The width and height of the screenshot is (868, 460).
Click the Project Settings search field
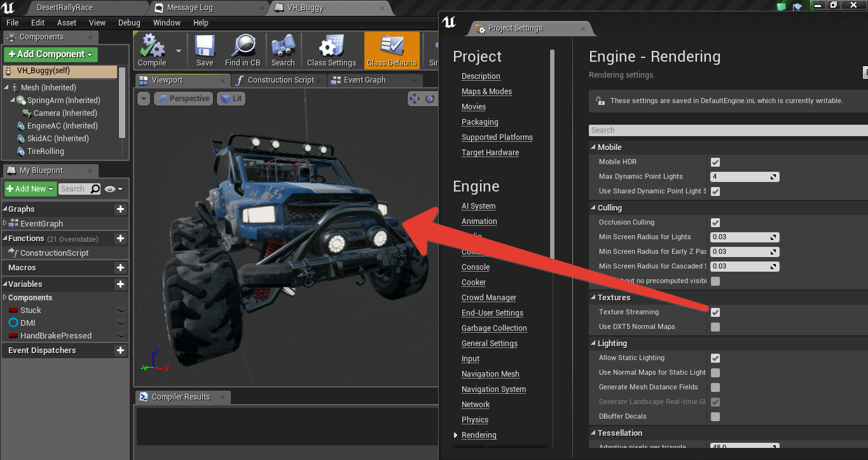point(728,130)
